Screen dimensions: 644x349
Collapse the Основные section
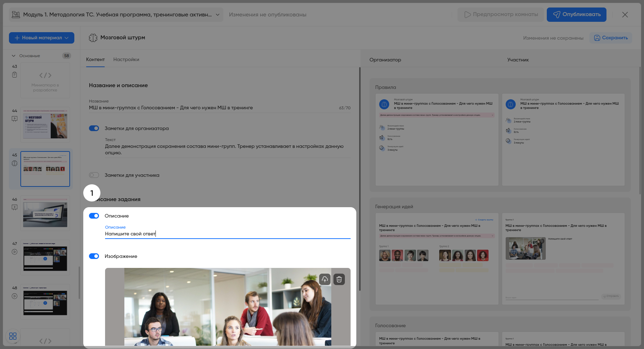pyautogui.click(x=14, y=56)
